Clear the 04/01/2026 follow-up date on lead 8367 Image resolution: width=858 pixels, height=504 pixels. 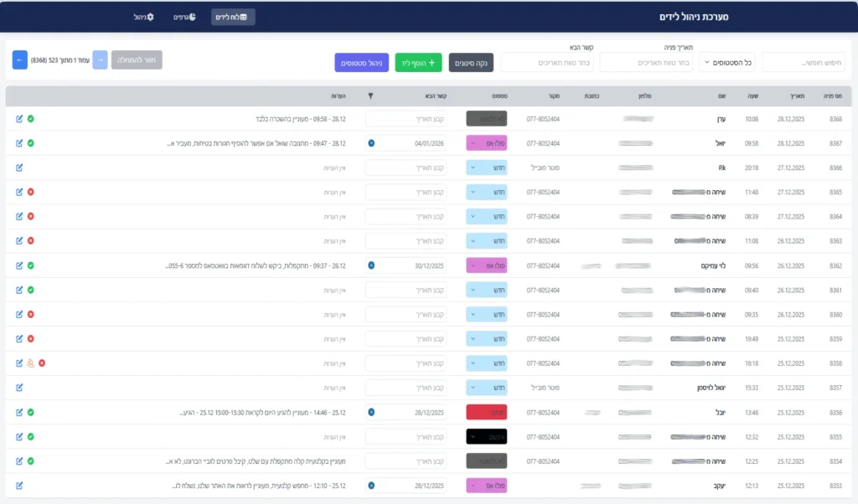click(x=371, y=143)
